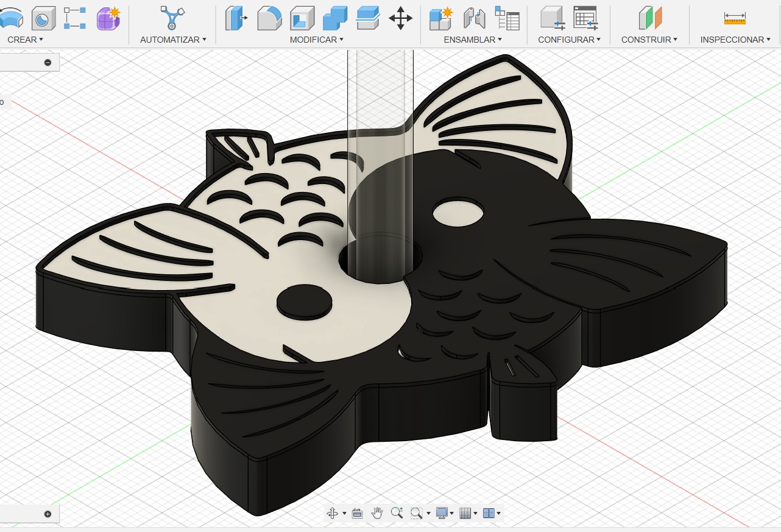
Task: Select the Press Pull tool
Action: 237,18
